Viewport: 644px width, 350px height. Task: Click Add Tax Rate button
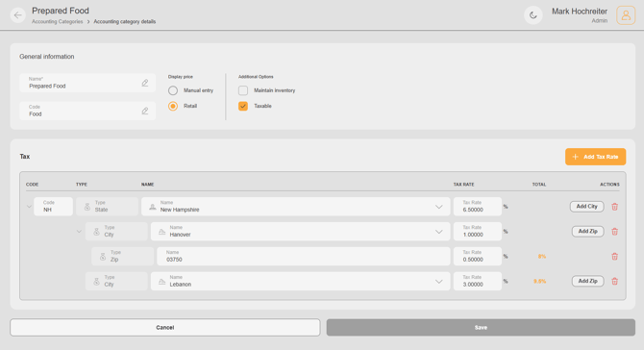[x=595, y=157]
